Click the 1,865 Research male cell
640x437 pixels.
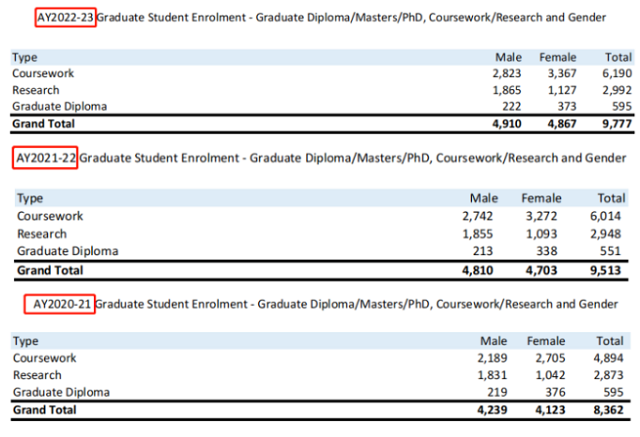coord(507,90)
